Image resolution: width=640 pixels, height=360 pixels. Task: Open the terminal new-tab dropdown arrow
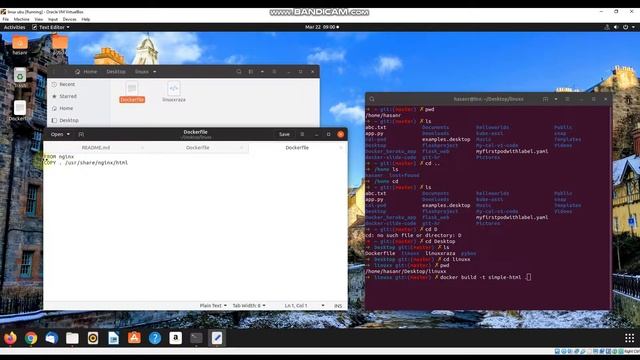tap(556, 99)
